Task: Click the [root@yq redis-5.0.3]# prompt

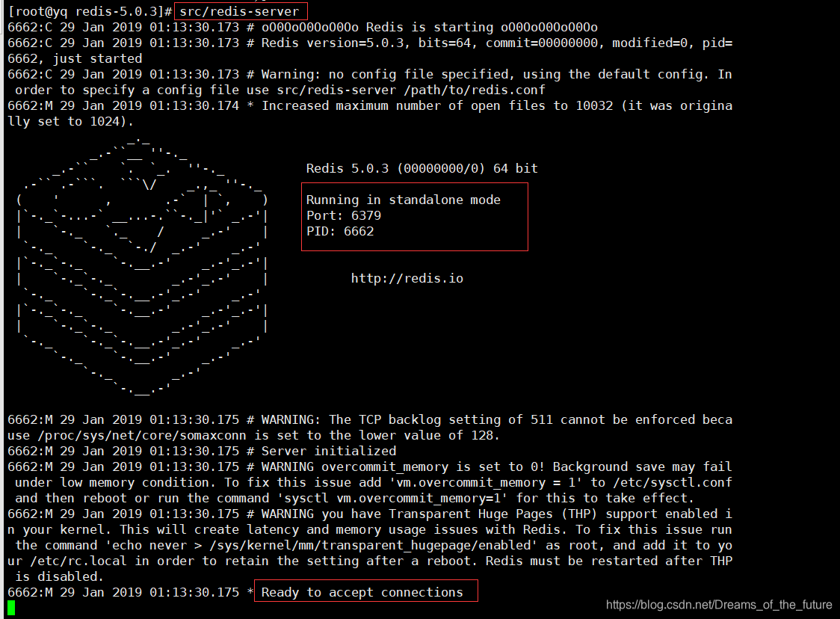Action: click(90, 11)
